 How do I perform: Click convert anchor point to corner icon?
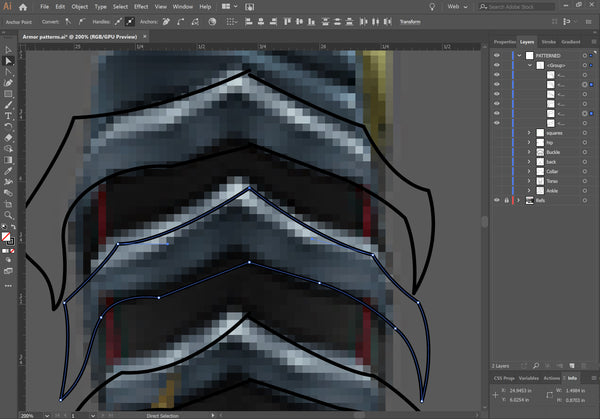coord(66,21)
